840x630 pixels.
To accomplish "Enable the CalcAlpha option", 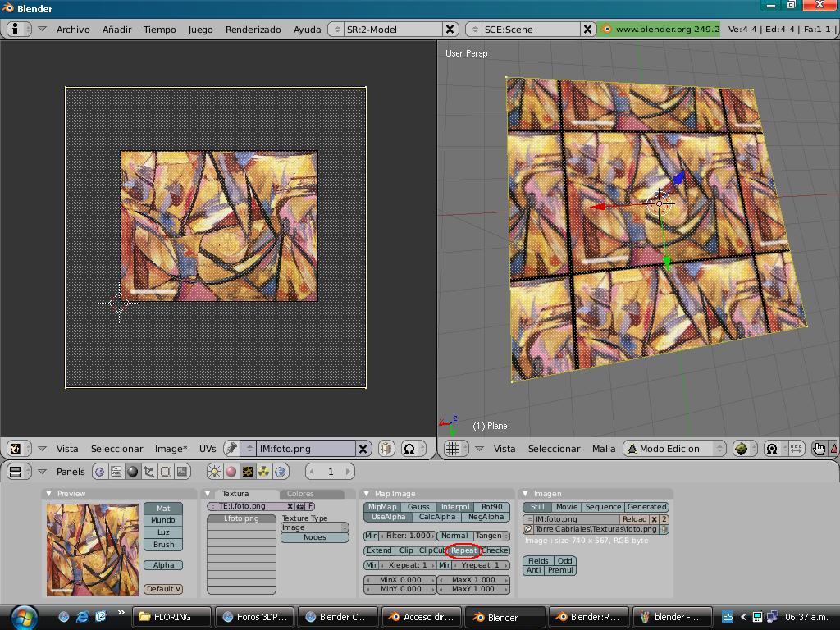I will coord(437,517).
